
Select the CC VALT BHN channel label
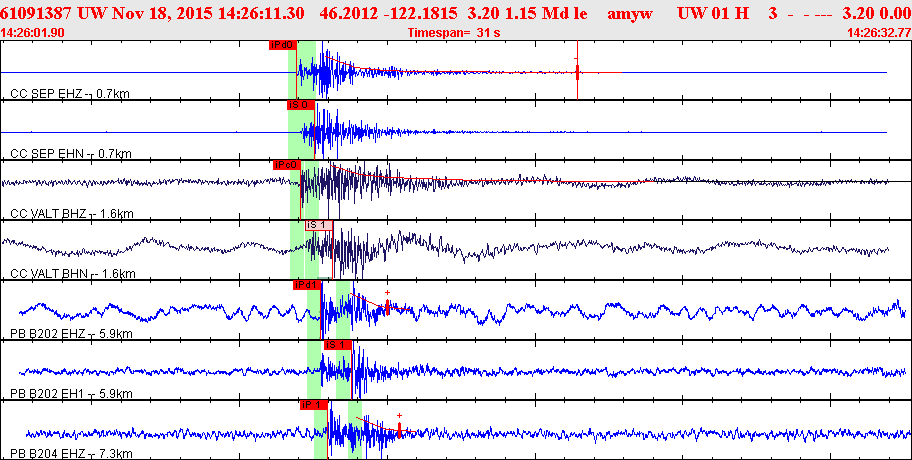tap(73, 273)
